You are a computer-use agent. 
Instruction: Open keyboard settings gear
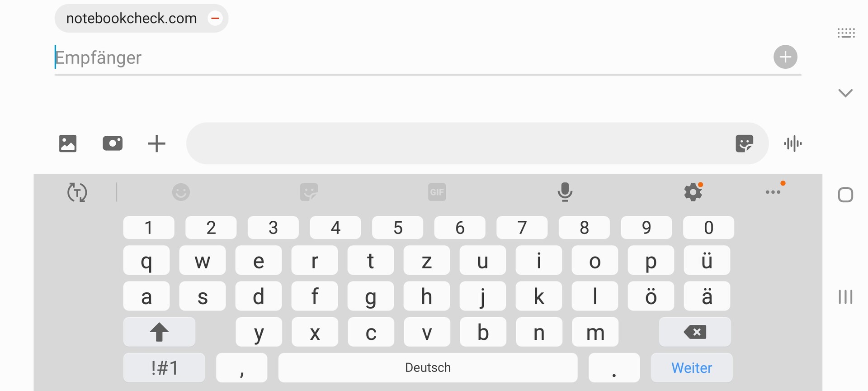pos(693,192)
